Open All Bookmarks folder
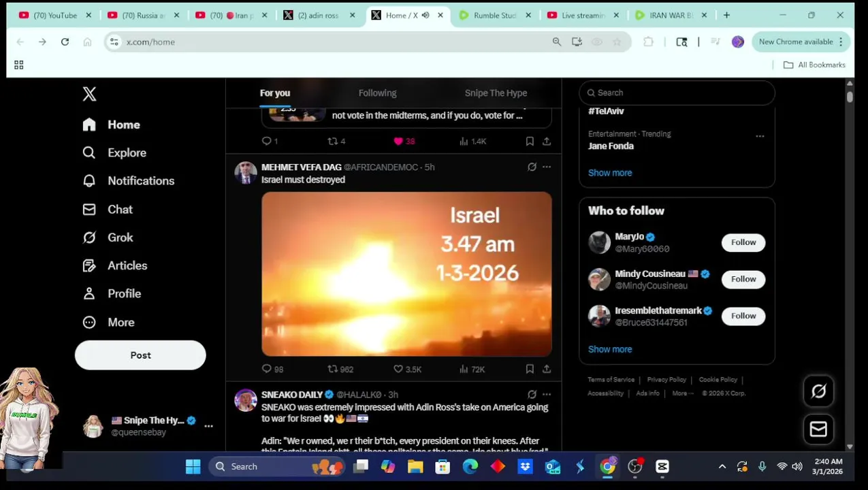The image size is (868, 490). [x=814, y=65]
